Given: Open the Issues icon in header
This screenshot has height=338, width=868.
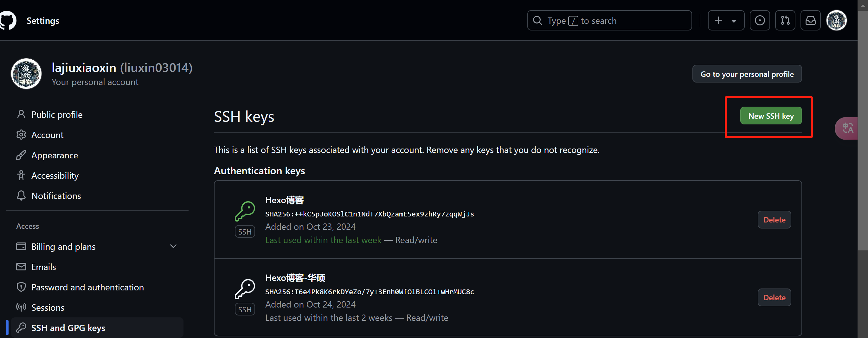Looking at the screenshot, I should [x=760, y=21].
